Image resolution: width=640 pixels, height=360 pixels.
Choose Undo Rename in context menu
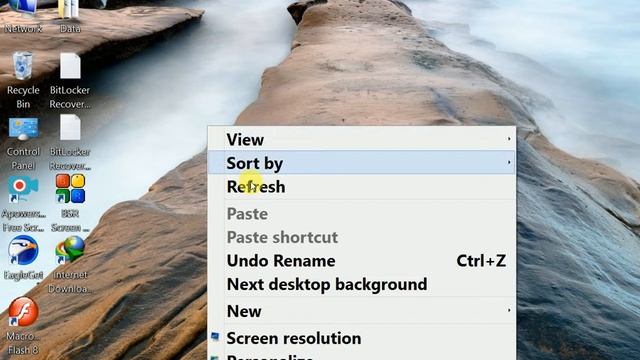[x=362, y=261]
